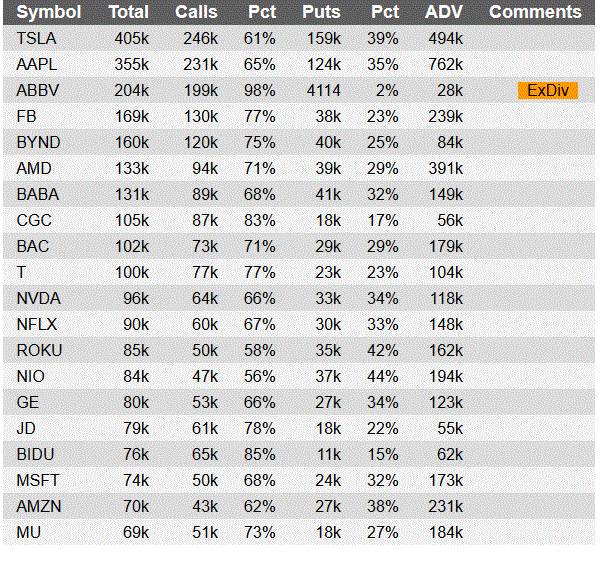Select the NVDA ticker symbol
Viewport: 610px width, 561px height.
coord(39,298)
